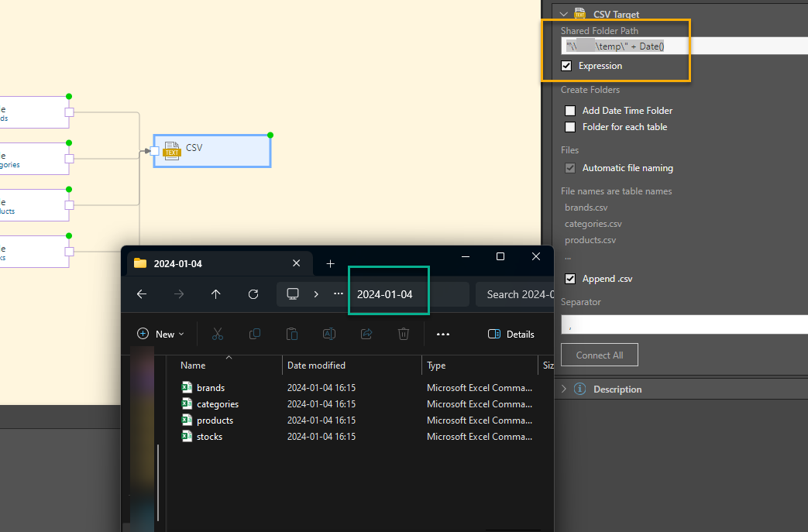Screen dimensions: 808x532
Task: Refresh the Explorer folder view
Action: tap(253, 294)
